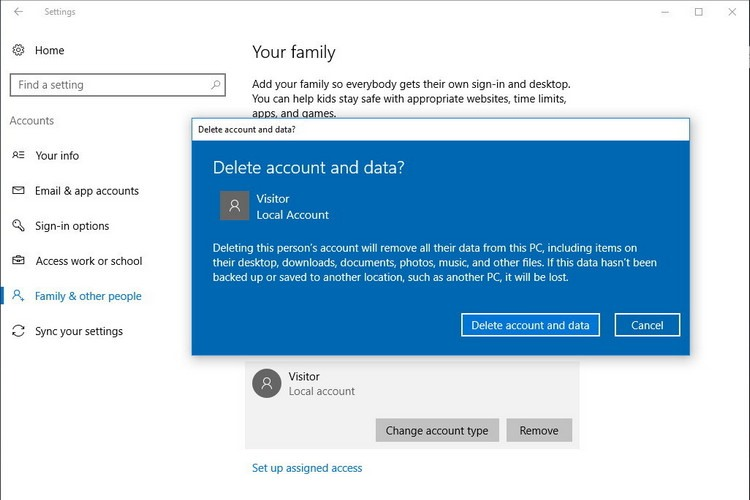Click the back arrow in Settings

coord(18,11)
